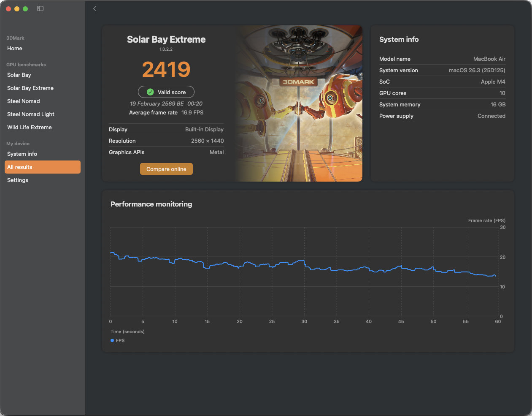The width and height of the screenshot is (532, 416).
Task: Open Steel Nomad Light benchmark
Action: pos(31,114)
